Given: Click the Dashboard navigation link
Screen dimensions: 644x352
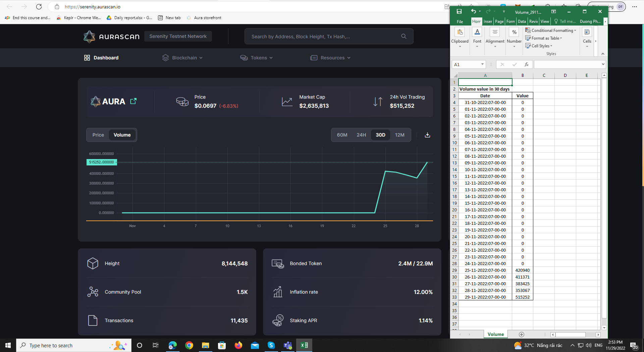Looking at the screenshot, I should (x=106, y=57).
